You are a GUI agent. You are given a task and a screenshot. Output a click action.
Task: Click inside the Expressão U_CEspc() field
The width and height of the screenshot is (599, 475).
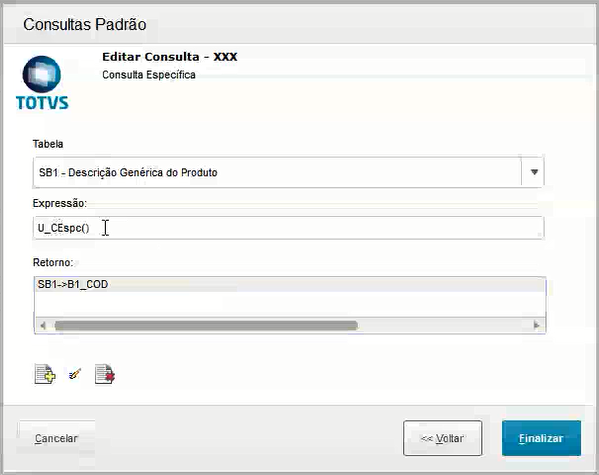click(288, 228)
